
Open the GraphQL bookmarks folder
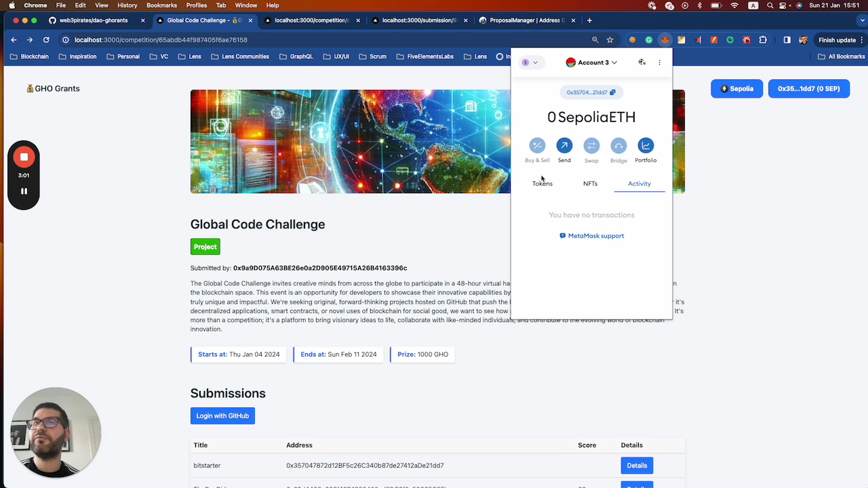[x=296, y=57]
